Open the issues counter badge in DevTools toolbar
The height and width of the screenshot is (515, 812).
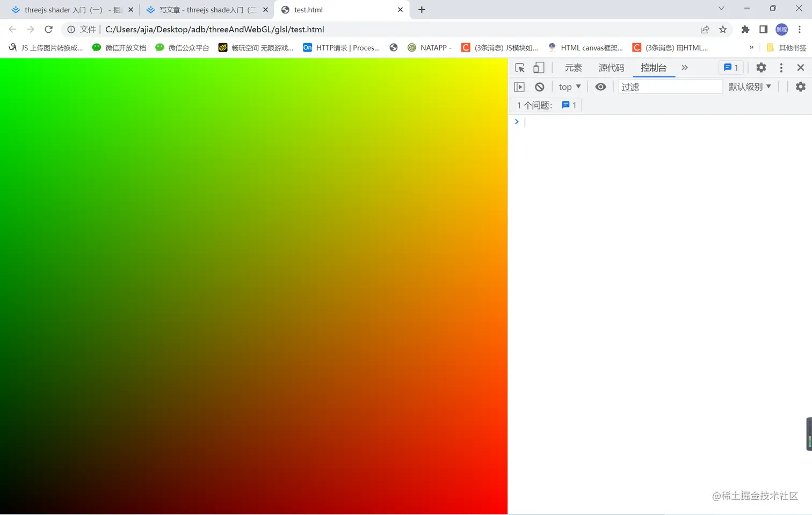click(x=731, y=68)
